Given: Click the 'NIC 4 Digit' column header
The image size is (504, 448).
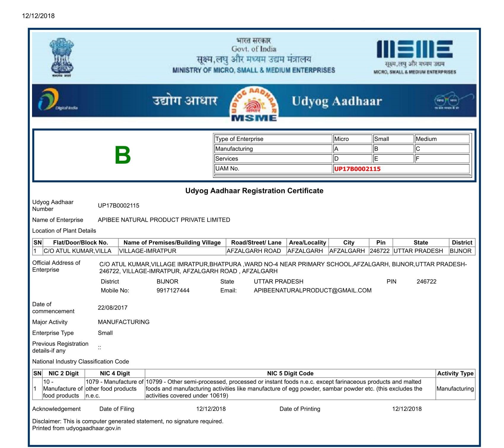Looking at the screenshot, I should coord(115,373).
